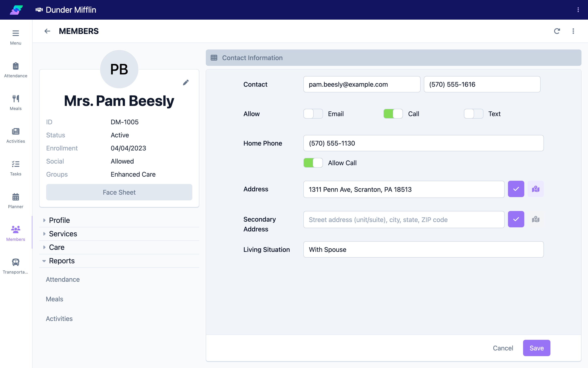
Task: Open the map for the primary Address
Action: [x=536, y=189]
